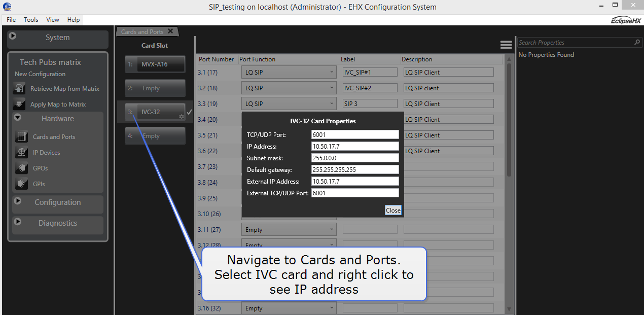Collapse the Hardware section

[x=18, y=117]
